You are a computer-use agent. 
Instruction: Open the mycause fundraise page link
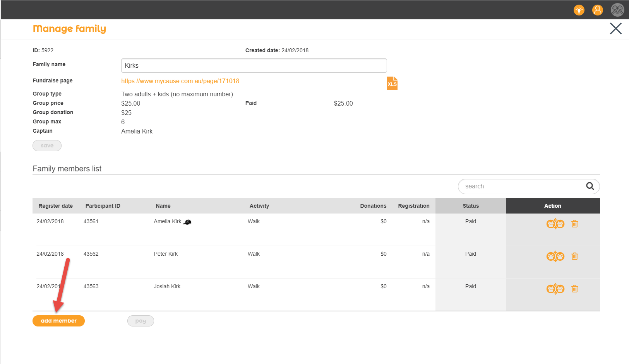coord(180,81)
